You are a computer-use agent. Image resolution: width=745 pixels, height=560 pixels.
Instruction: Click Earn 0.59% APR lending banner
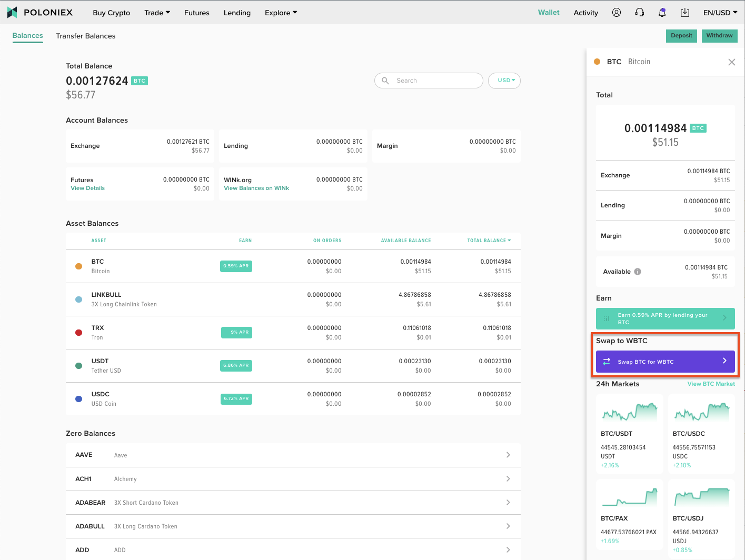tap(665, 318)
